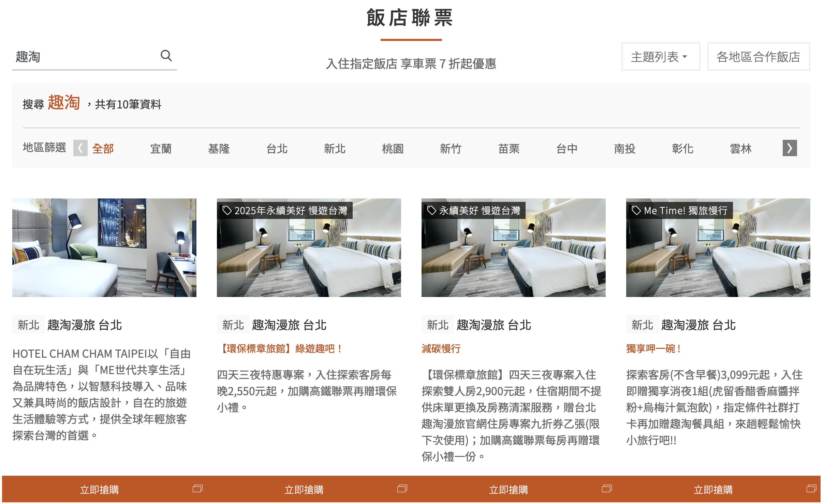Open the 主題列表 dropdown
The height and width of the screenshot is (504, 824).
coord(660,57)
